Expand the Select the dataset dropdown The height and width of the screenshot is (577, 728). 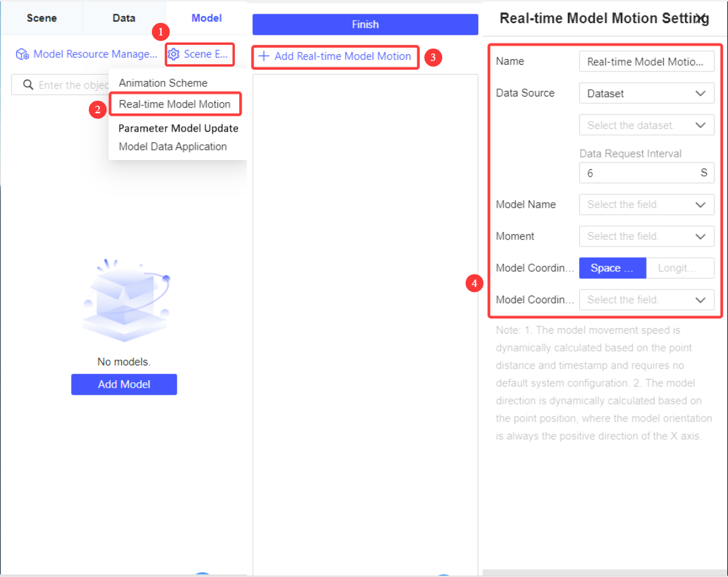coord(646,124)
